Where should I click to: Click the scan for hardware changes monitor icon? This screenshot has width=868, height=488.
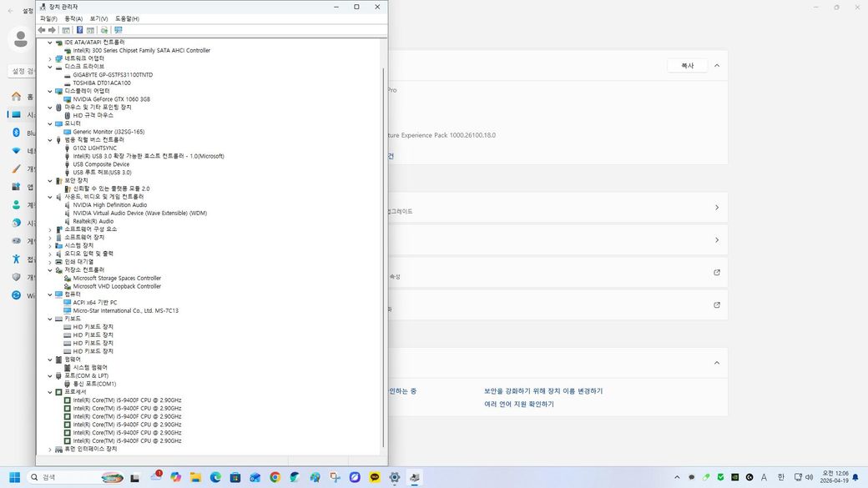point(118,30)
